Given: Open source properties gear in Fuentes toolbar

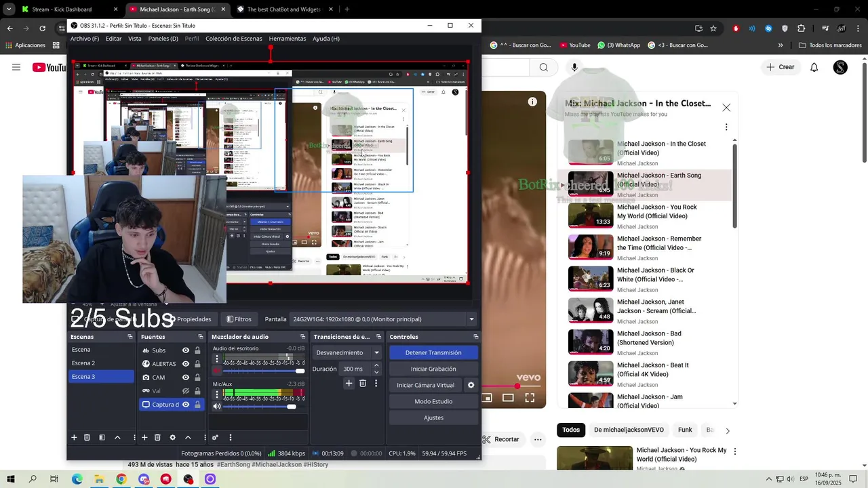Looking at the screenshot, I should coord(172,437).
